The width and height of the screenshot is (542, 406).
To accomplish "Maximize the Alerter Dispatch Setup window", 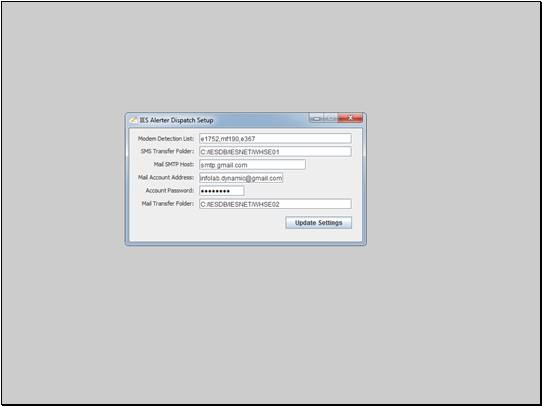I will click(330, 118).
